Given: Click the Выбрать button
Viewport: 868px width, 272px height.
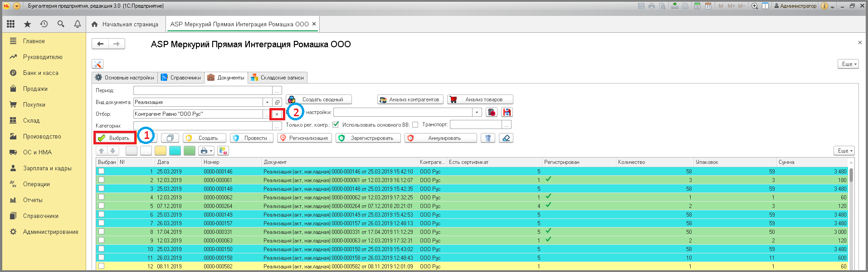Looking at the screenshot, I should click(115, 138).
